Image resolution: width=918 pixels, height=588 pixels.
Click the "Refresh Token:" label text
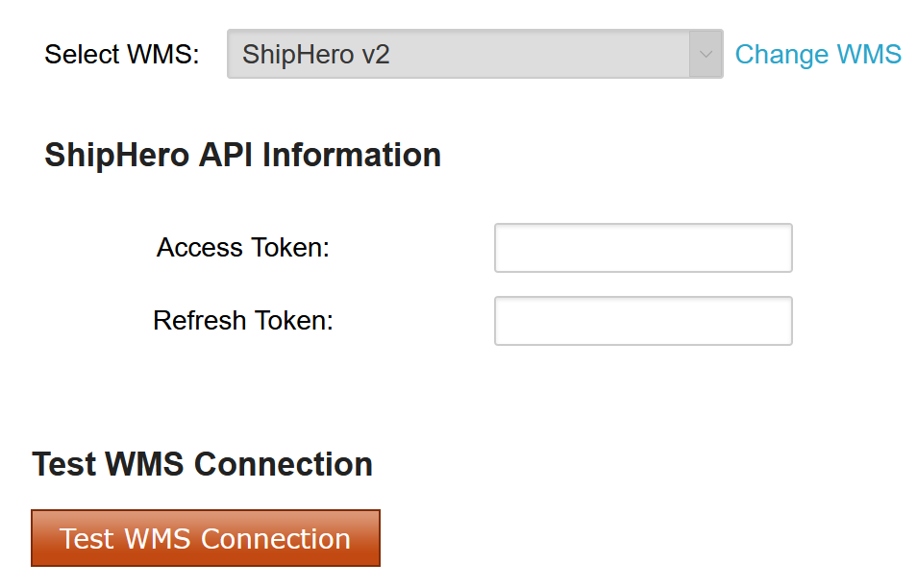click(243, 320)
